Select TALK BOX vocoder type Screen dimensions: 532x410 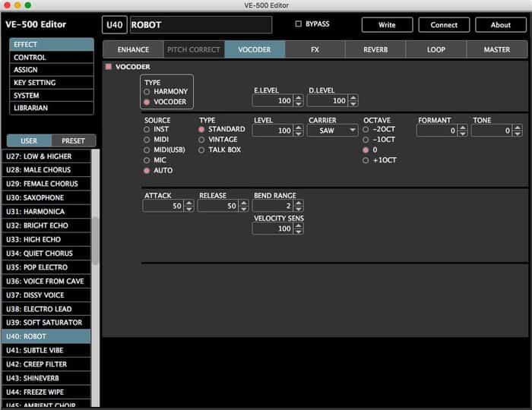tap(201, 150)
